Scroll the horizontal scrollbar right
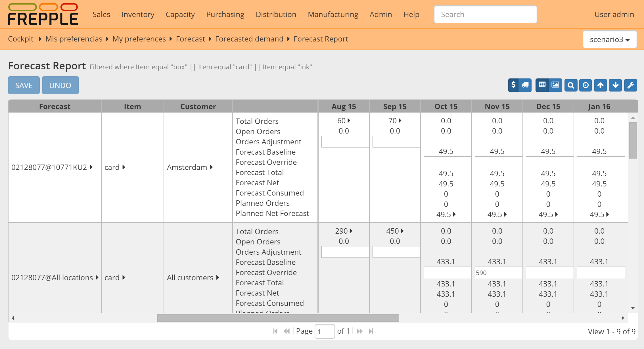The height and width of the screenshot is (349, 644). [622, 318]
